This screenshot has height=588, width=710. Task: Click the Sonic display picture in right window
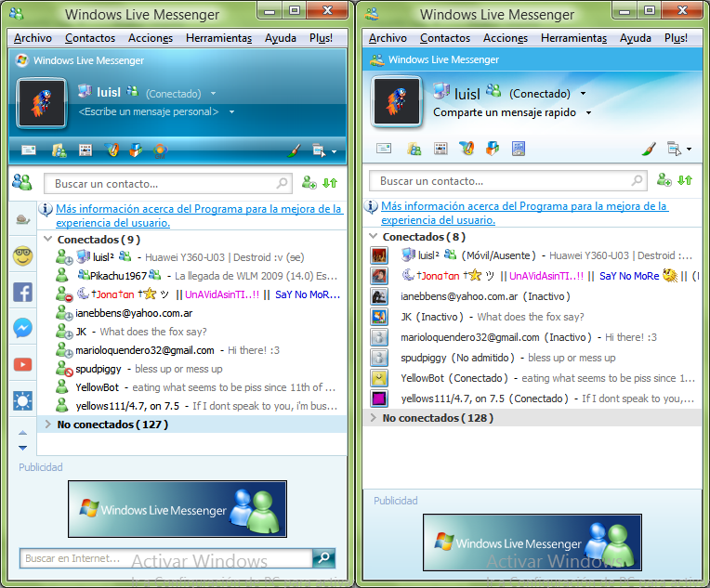click(x=397, y=101)
